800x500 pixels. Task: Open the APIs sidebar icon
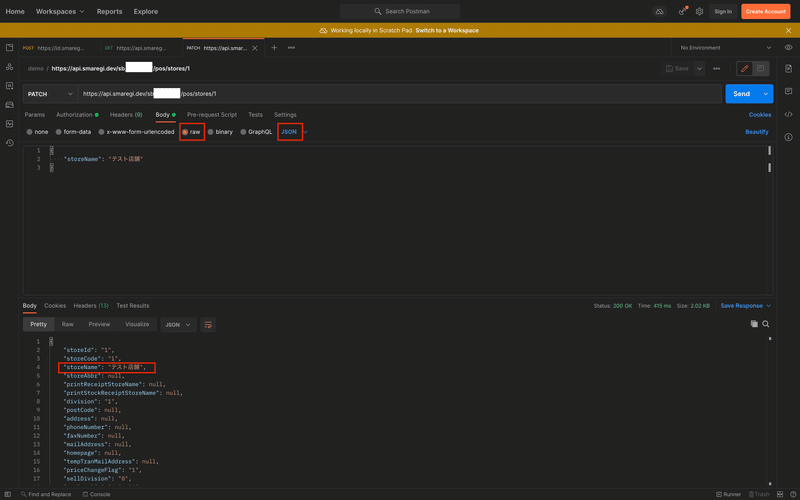pyautogui.click(x=9, y=67)
